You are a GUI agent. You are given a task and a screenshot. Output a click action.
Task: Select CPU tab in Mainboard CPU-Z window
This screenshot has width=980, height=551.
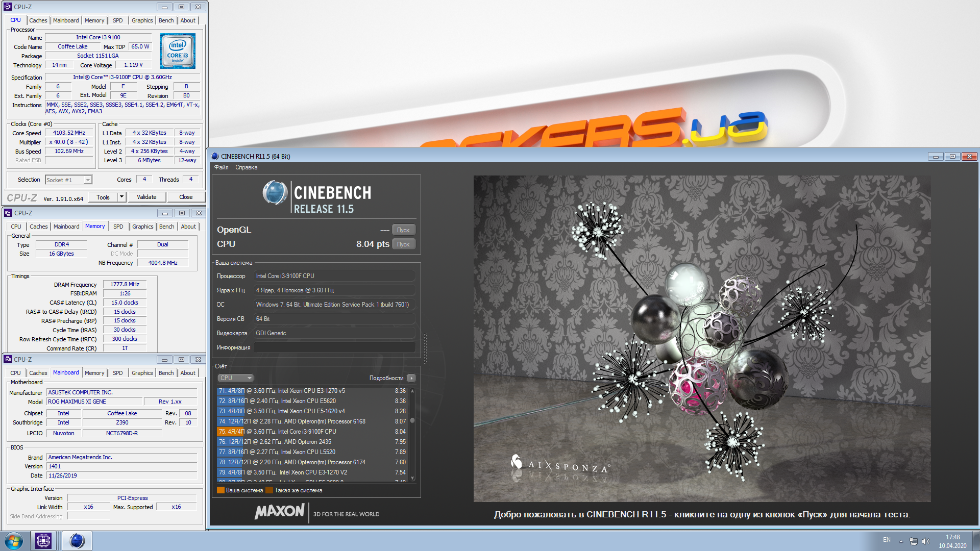click(x=16, y=373)
